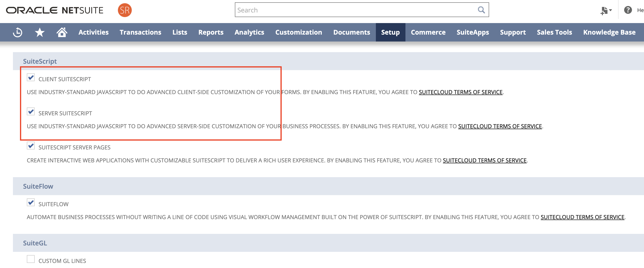Viewport: 644px width, 268px height.
Task: Open the SuiteApps menu
Action: tap(472, 33)
